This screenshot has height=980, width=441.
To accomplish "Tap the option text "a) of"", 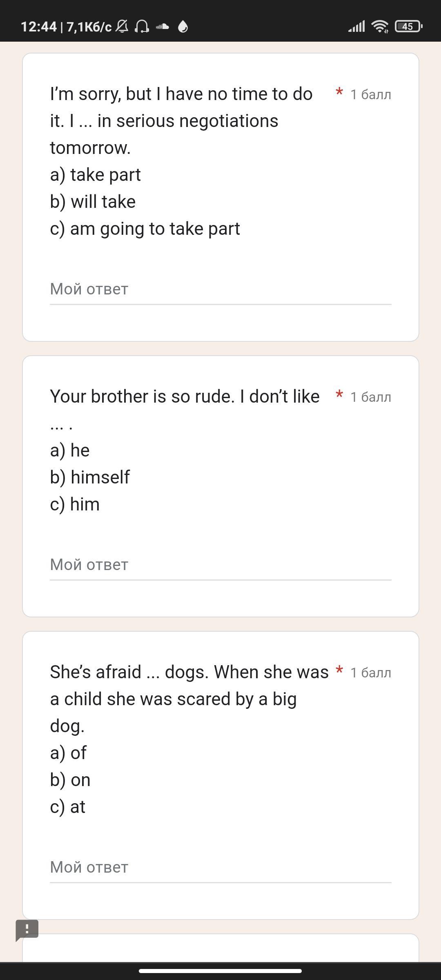I will pos(68,753).
